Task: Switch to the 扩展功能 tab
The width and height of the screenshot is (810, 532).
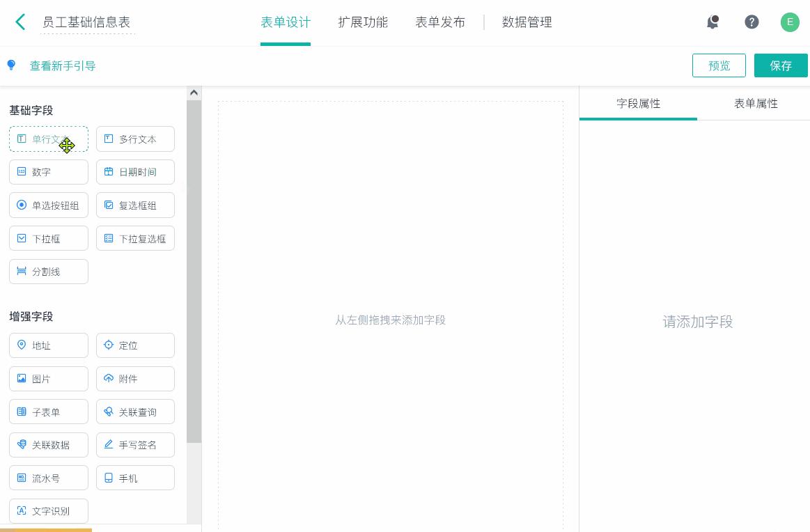Action: [x=363, y=22]
